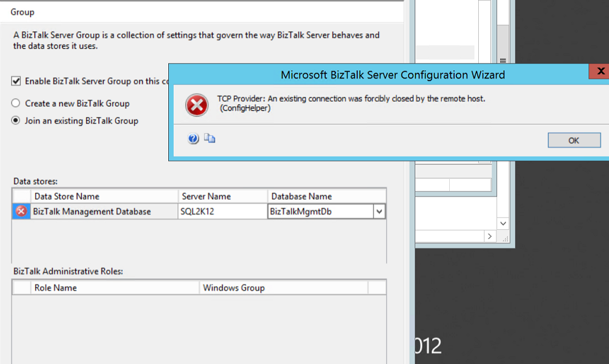The image size is (609, 364).
Task: Click the background window's vertical scrollbar thumb
Action: [x=503, y=44]
